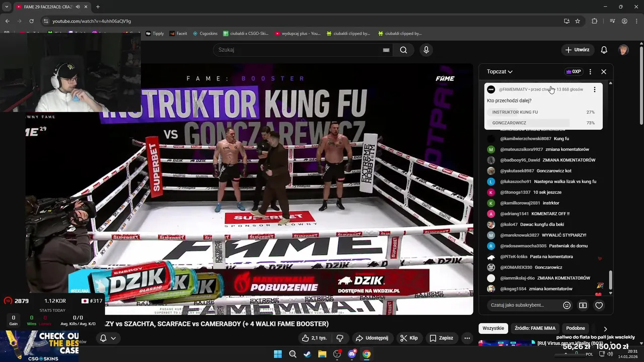Open more video actions three-dot button
Image resolution: width=644 pixels, height=362 pixels.
tap(467, 338)
